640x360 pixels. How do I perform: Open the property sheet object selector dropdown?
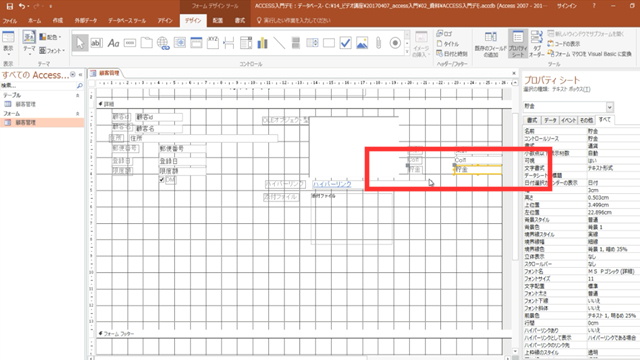click(609, 107)
